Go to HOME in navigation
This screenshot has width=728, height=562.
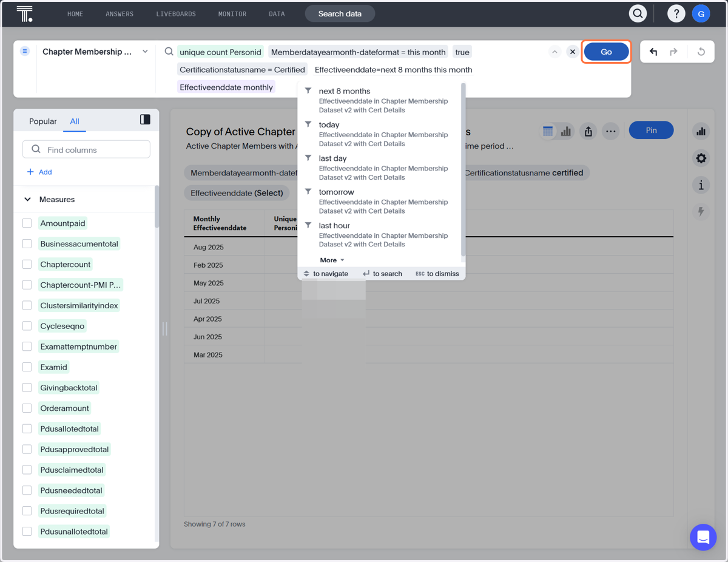[x=75, y=14]
